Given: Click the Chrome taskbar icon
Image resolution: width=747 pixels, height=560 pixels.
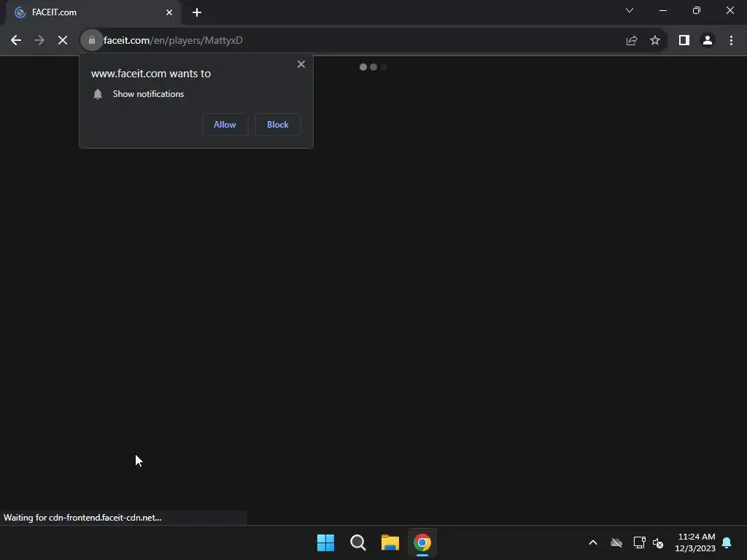Looking at the screenshot, I should 422,542.
